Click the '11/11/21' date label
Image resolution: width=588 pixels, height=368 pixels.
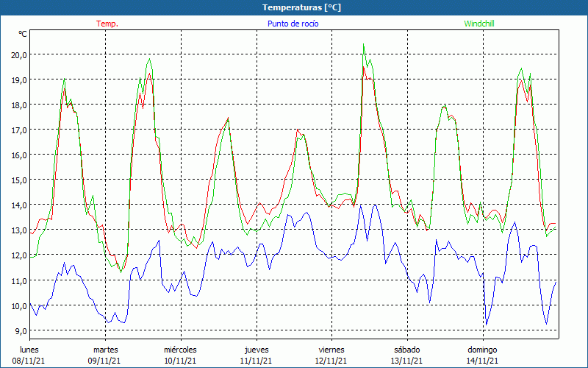click(x=256, y=361)
